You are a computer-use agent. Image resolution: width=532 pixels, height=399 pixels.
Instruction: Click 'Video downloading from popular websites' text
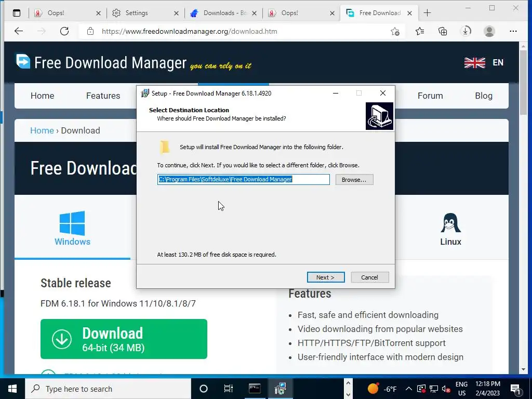(380, 329)
